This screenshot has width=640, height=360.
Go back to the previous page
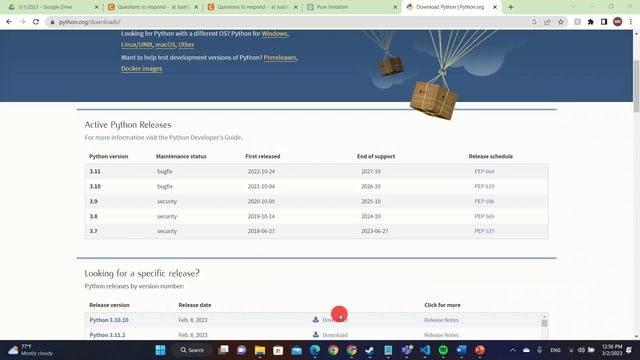[9, 22]
